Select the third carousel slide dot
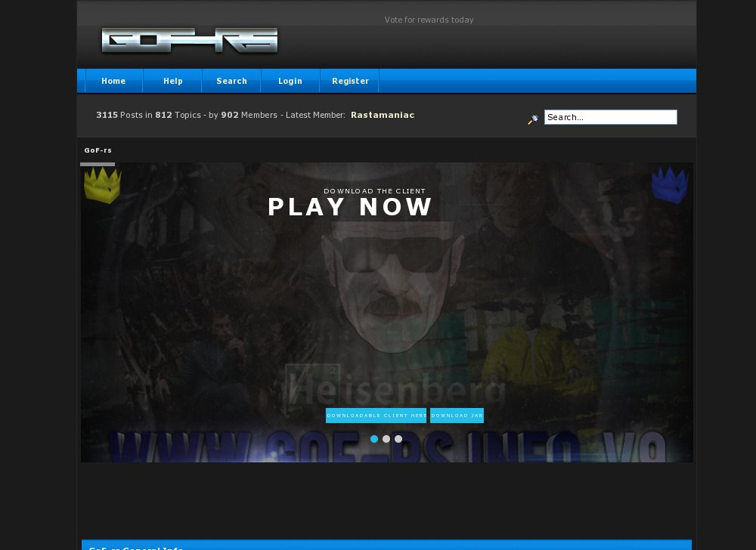756x550 pixels. click(398, 438)
